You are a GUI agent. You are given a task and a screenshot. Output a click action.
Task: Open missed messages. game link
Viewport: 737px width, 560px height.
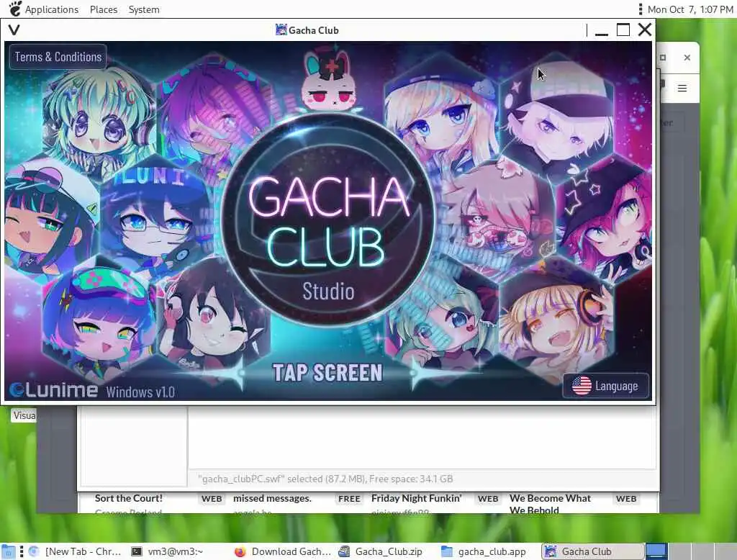point(272,498)
